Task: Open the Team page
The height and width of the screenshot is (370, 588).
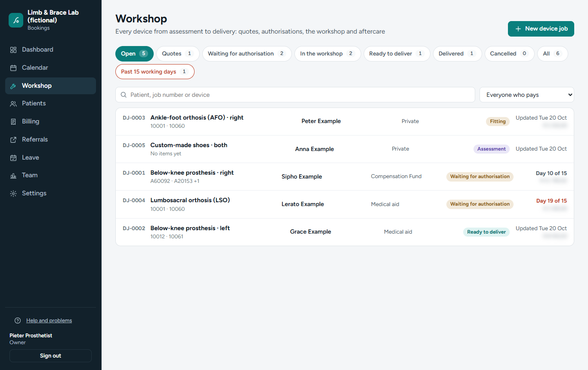Action: pos(50,175)
